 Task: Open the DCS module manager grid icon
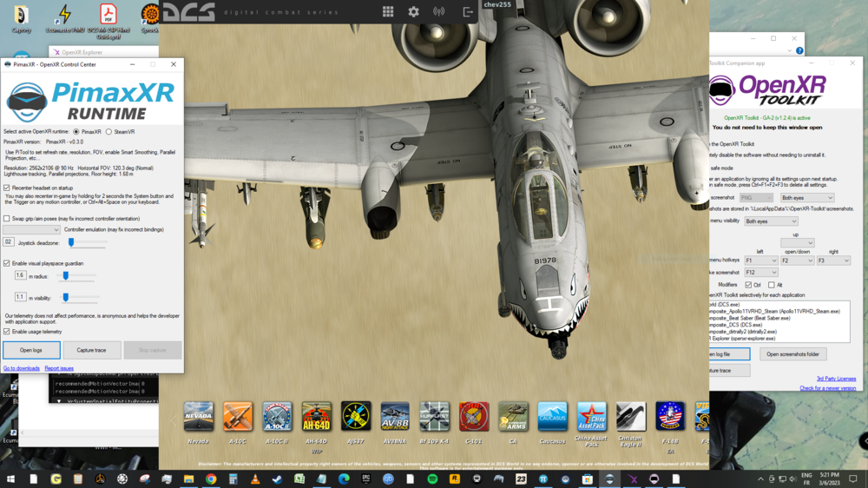tap(387, 11)
